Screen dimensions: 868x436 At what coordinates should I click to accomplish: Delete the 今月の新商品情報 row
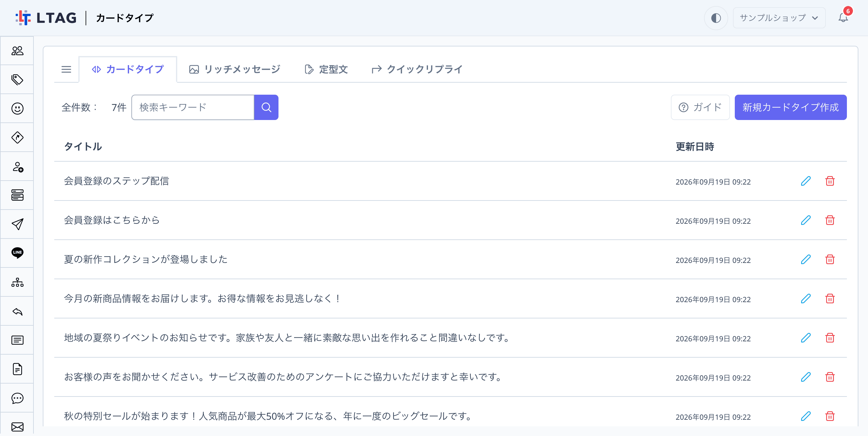(x=830, y=299)
